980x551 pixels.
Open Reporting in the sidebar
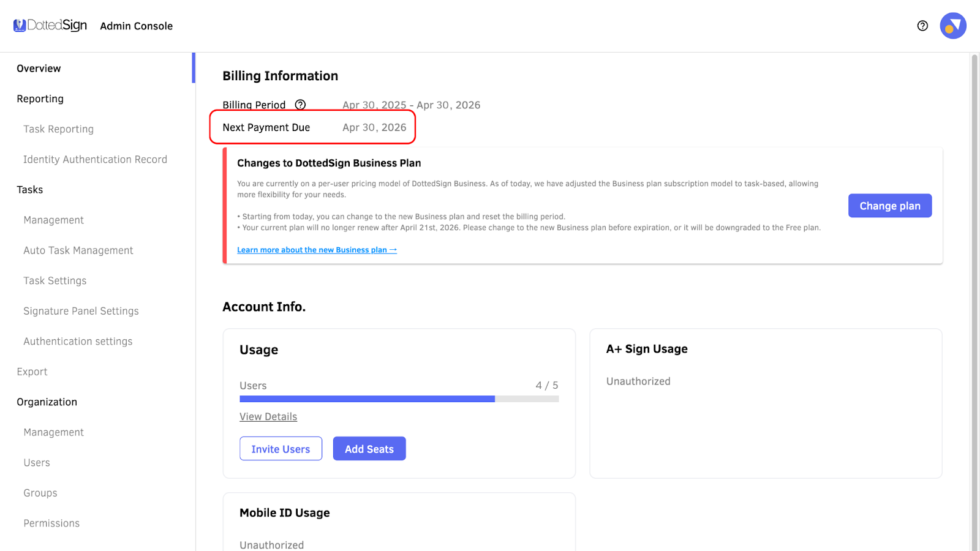coord(40,99)
